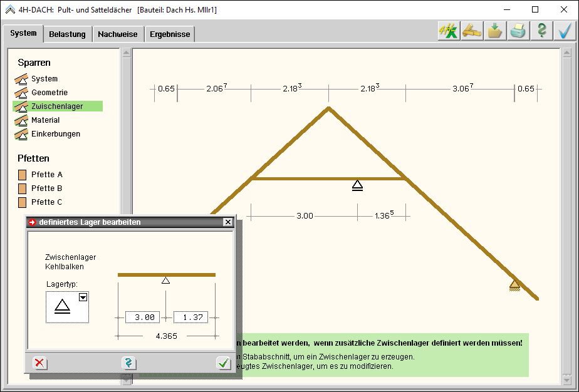Expand the Lagertyp dropdown arrow
Image resolution: width=579 pixels, height=392 pixels.
click(x=83, y=298)
